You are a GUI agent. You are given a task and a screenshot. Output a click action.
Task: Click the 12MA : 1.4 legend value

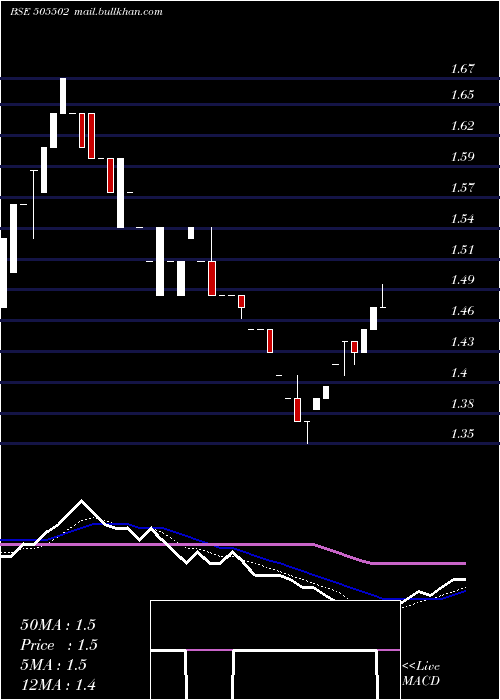point(58,685)
